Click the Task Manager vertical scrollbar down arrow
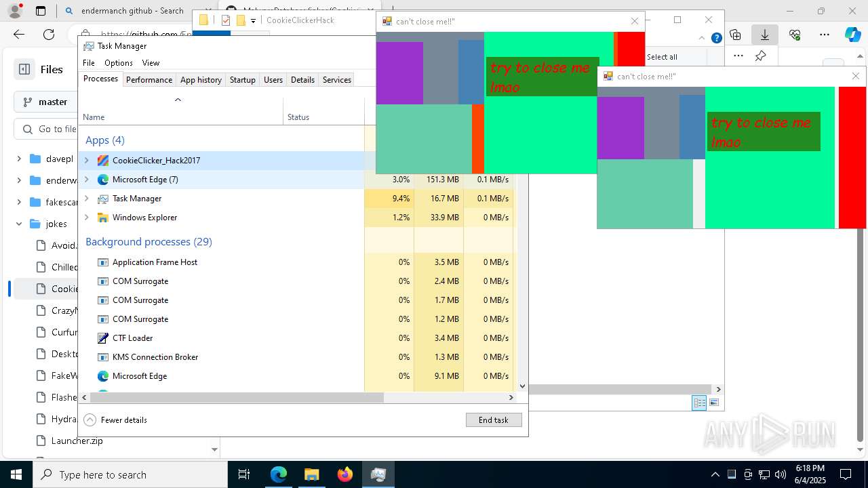The width and height of the screenshot is (868, 488). (x=522, y=386)
